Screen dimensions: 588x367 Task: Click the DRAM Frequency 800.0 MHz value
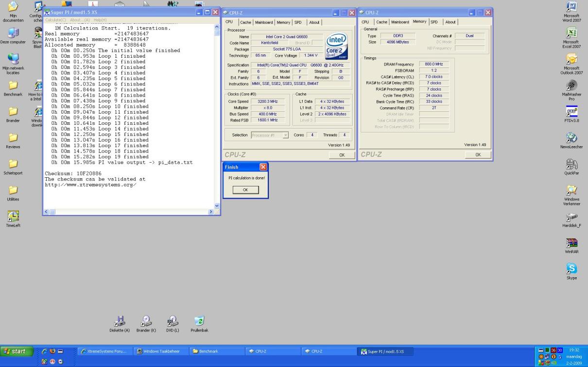(x=433, y=64)
